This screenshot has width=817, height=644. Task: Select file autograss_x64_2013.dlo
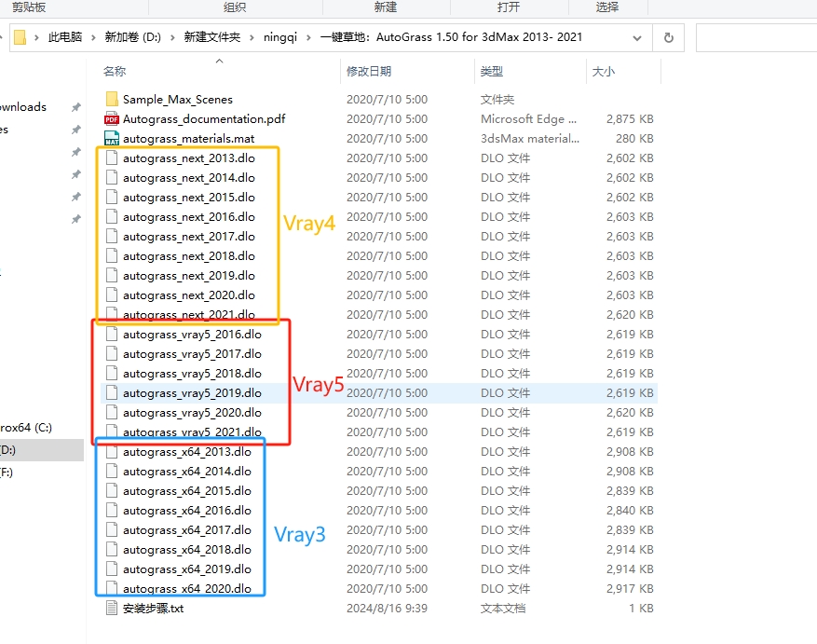tap(187, 452)
